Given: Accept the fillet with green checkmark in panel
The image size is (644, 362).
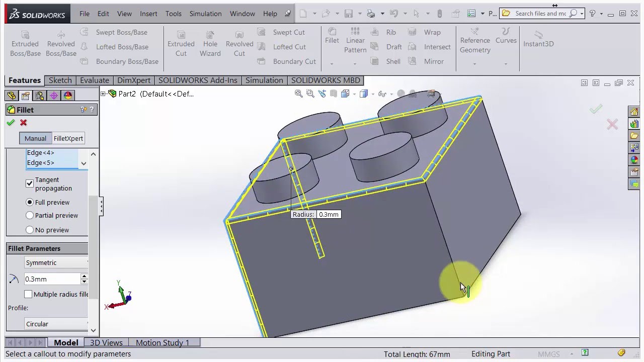Looking at the screenshot, I should click(x=11, y=123).
